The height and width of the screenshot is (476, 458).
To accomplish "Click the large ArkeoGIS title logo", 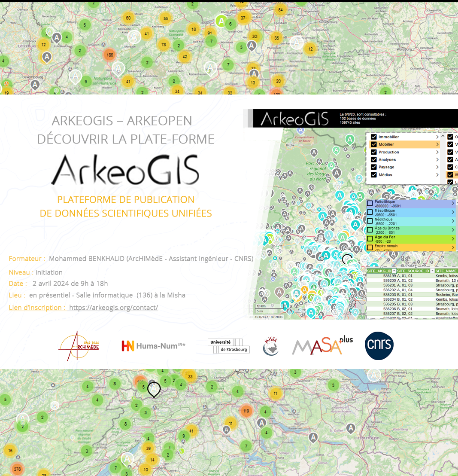I will 125,170.
